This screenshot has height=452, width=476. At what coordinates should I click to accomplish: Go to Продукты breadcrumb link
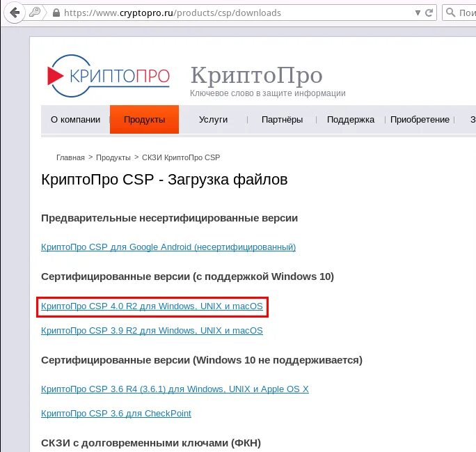click(x=113, y=157)
